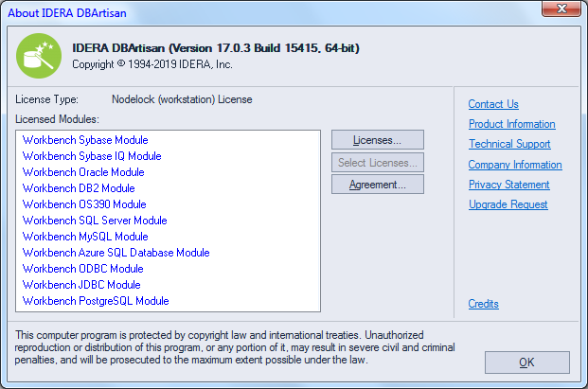588x389 pixels.
Task: Click the green DBArtisan logo icon
Action: point(39,56)
